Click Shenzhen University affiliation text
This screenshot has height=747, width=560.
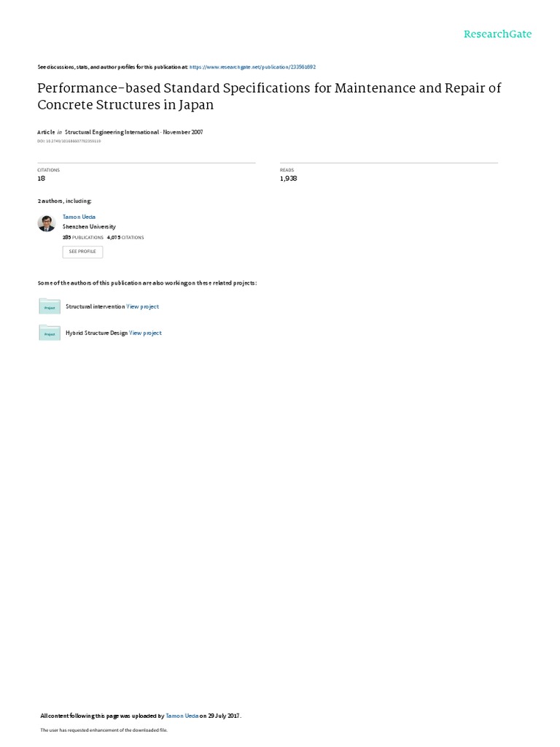point(89,227)
